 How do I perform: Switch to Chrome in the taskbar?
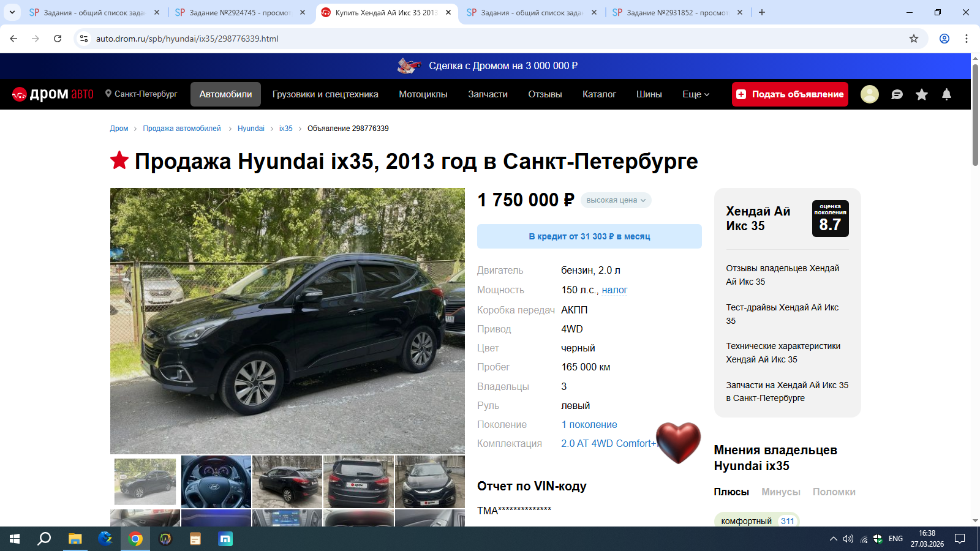click(x=135, y=539)
